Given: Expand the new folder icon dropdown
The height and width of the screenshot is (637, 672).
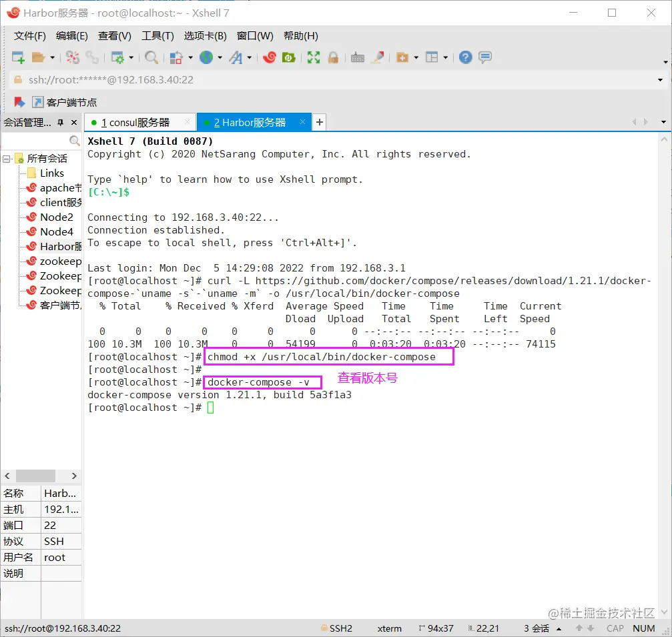Looking at the screenshot, I should [x=416, y=57].
